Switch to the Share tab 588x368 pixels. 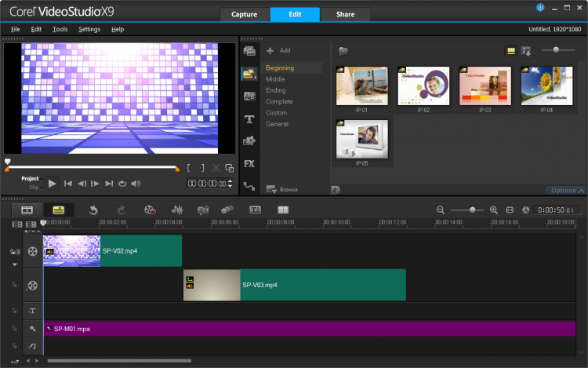tap(344, 15)
